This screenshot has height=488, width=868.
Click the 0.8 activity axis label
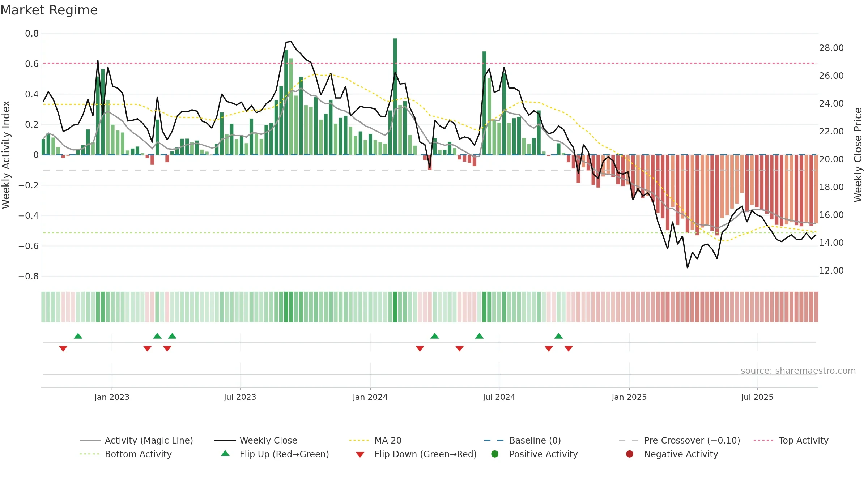pos(32,34)
